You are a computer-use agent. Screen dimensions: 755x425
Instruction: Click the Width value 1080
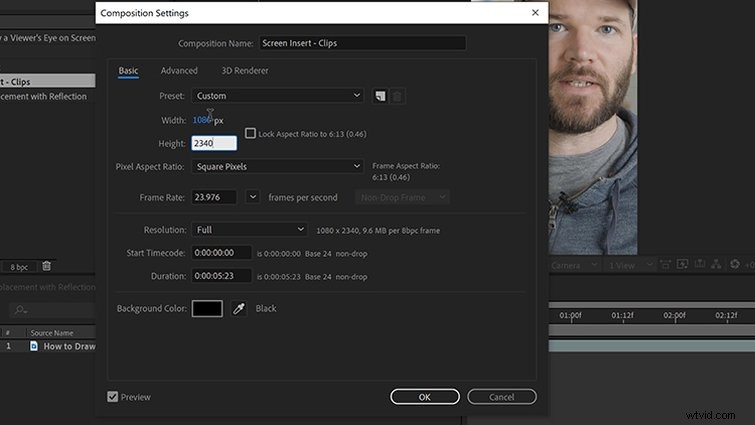pyautogui.click(x=203, y=120)
